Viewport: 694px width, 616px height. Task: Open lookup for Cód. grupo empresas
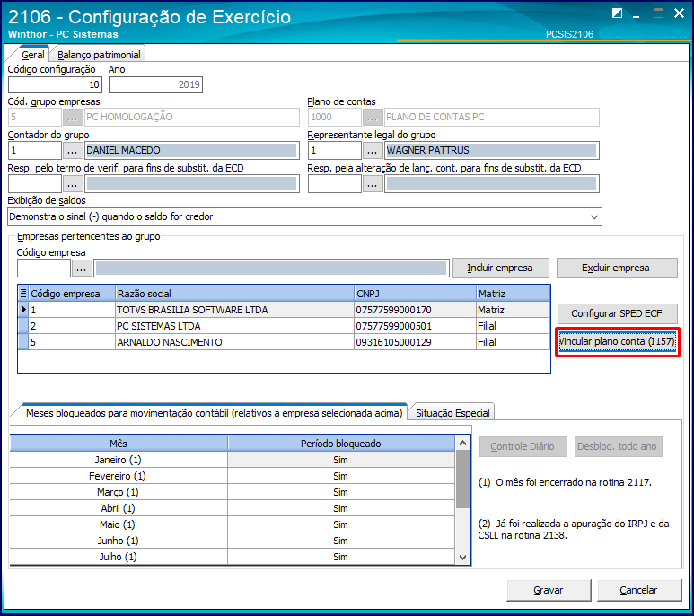pos(73,118)
